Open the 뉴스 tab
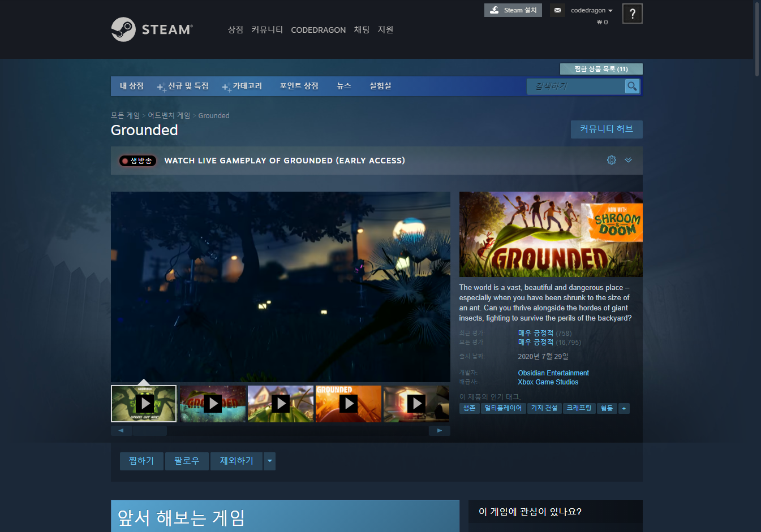 coord(344,86)
